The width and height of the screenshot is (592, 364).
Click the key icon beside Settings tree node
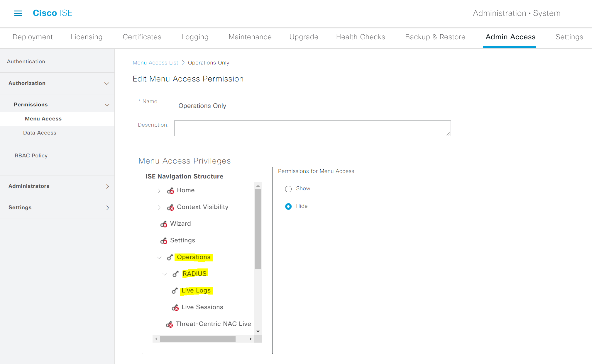point(164,241)
